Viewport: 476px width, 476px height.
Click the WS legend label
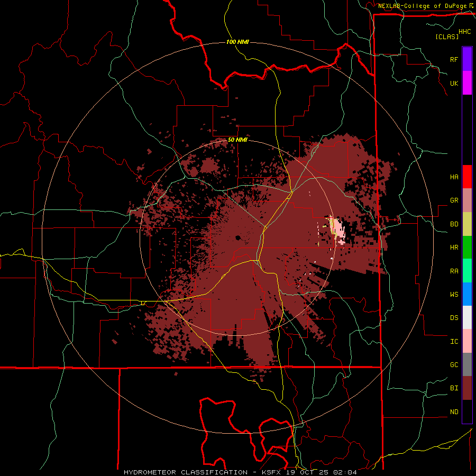454,295
